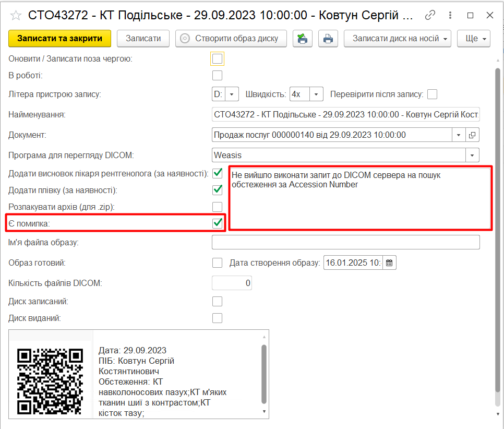Click the green-arrow save disk icon

pos(302,39)
